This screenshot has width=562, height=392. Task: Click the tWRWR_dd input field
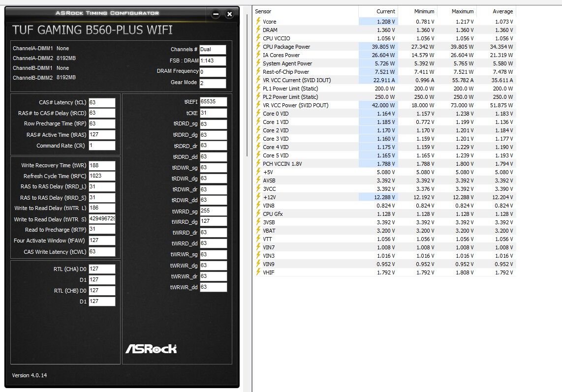213,287
